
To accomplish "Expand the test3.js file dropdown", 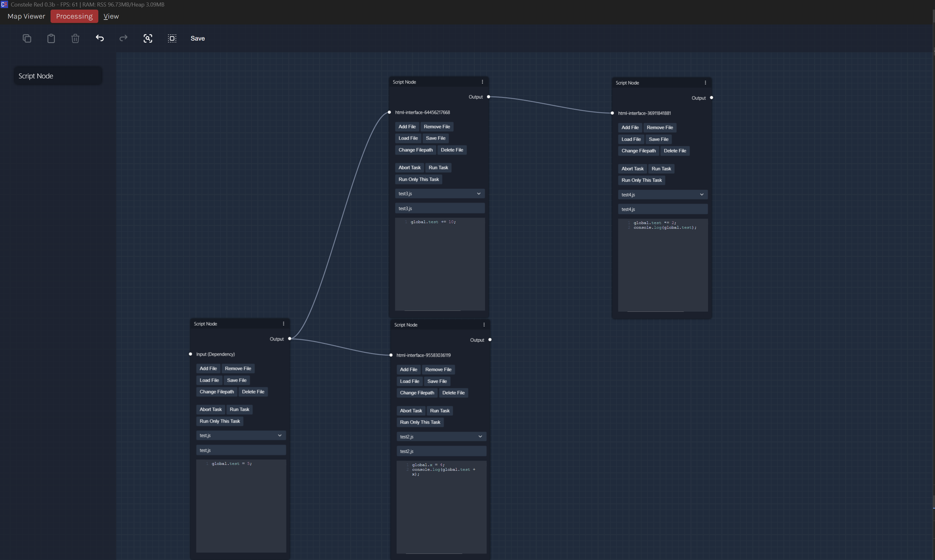I will [439, 194].
